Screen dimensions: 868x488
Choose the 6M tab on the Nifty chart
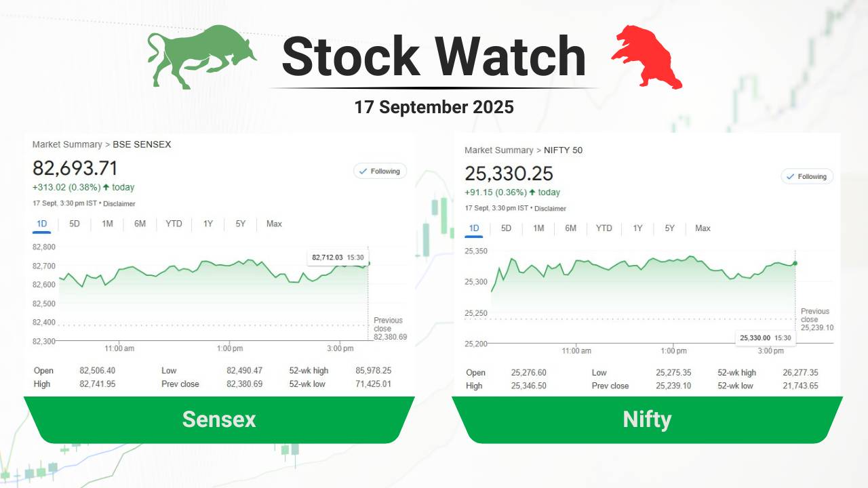coord(570,228)
